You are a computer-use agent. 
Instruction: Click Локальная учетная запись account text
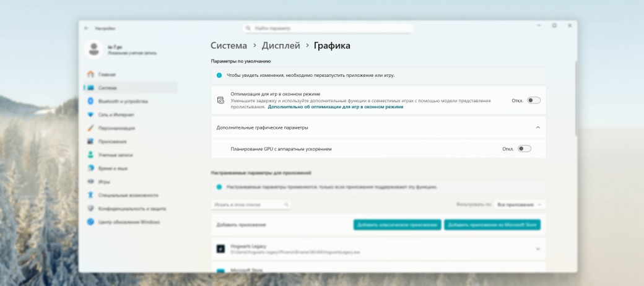point(133,53)
